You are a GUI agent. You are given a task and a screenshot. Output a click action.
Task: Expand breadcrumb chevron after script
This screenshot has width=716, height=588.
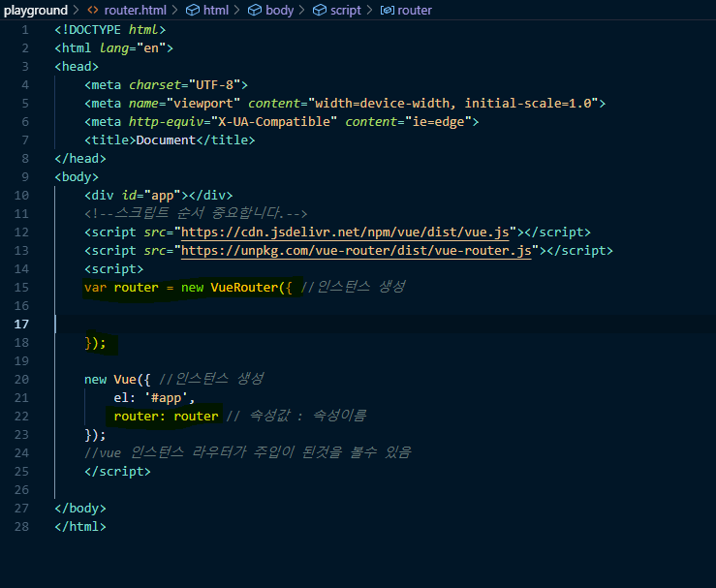(369, 10)
